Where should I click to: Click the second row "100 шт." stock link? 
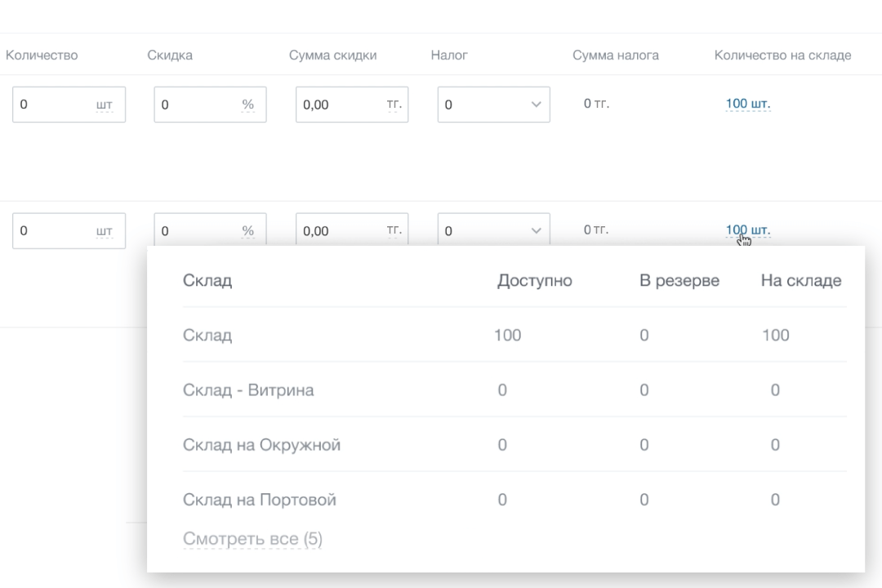coord(747,230)
